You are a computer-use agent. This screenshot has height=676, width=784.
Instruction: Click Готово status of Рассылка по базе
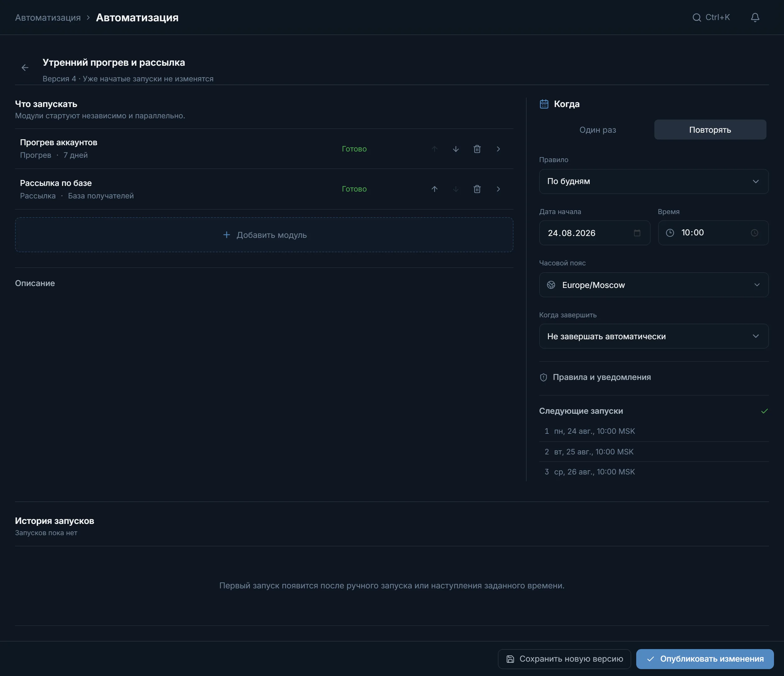[354, 189]
